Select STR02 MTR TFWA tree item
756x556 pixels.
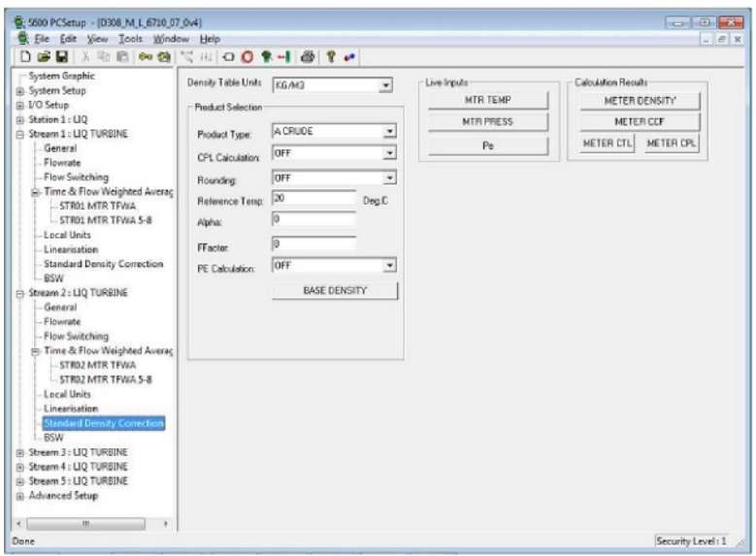[98, 365]
